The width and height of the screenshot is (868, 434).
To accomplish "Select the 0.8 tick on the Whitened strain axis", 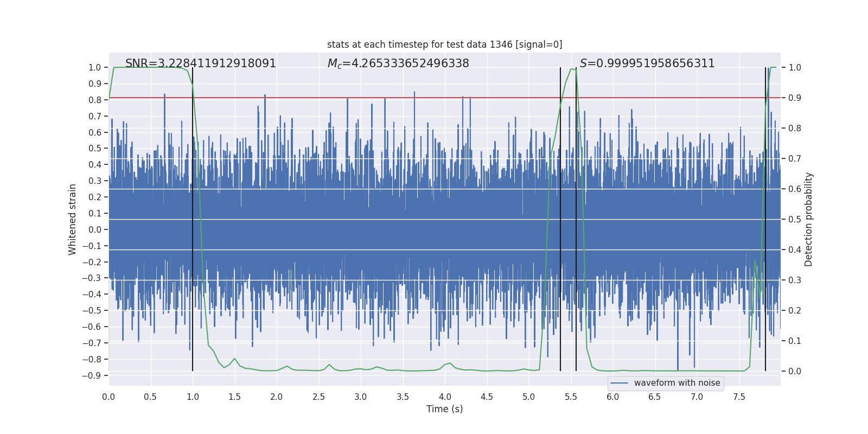I will [x=95, y=100].
